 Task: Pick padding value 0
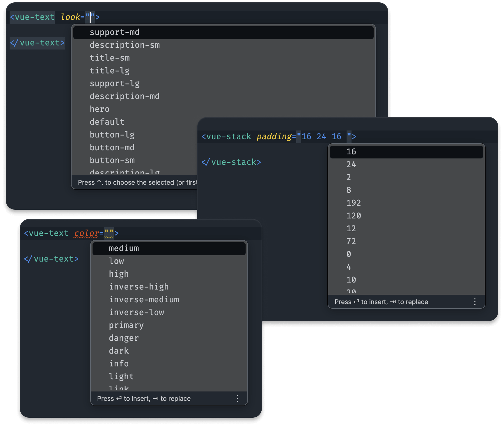[407, 254]
